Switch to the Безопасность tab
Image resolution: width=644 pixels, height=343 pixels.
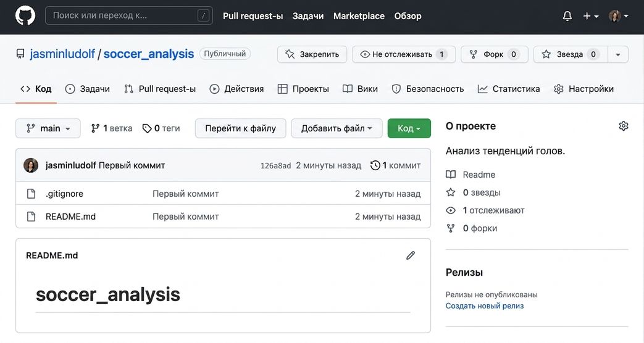tap(427, 89)
